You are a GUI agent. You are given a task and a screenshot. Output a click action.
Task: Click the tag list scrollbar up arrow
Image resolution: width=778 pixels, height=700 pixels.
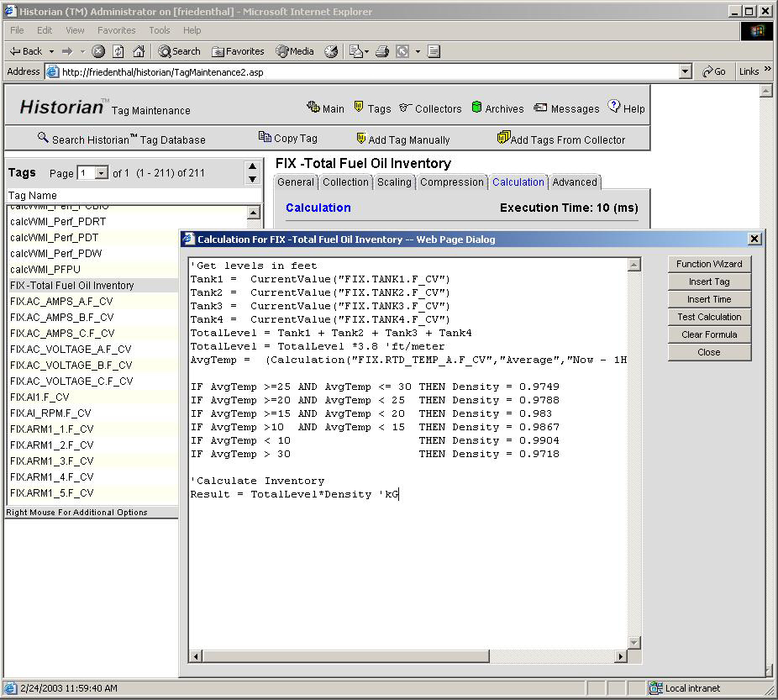(254, 213)
